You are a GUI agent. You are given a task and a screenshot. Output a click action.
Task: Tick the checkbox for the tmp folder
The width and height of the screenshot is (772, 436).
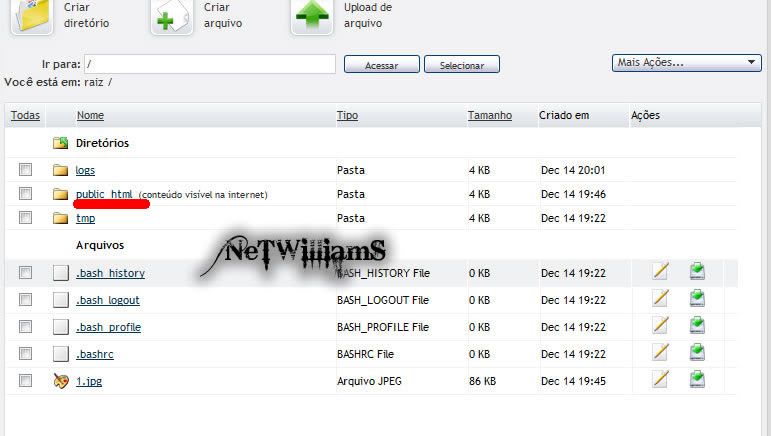(x=25, y=217)
